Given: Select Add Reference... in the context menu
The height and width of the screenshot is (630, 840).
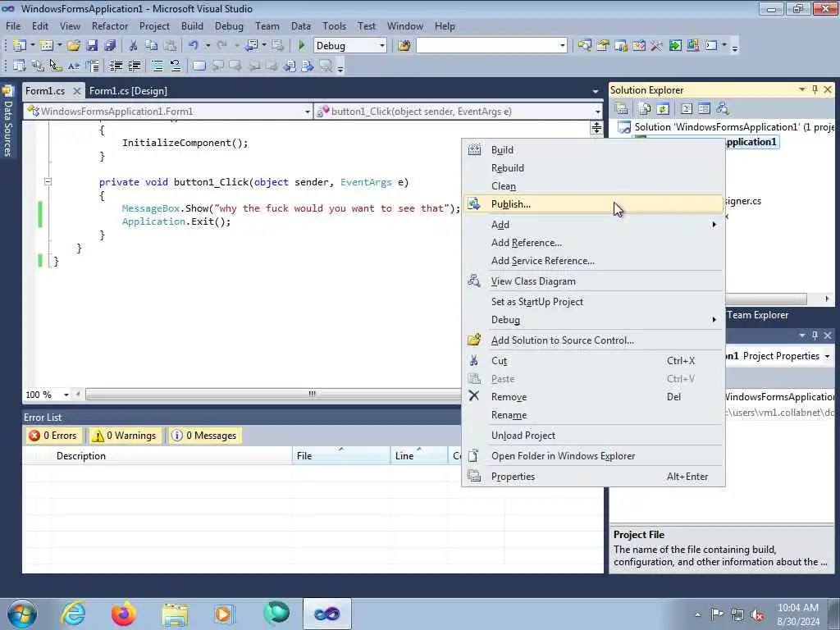Looking at the screenshot, I should click(x=593, y=243).
